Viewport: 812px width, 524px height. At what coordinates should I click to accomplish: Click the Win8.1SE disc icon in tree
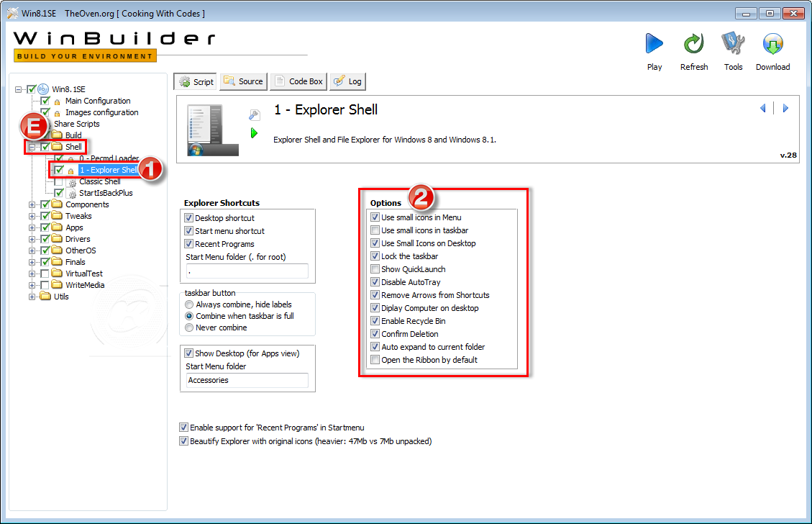(x=43, y=89)
